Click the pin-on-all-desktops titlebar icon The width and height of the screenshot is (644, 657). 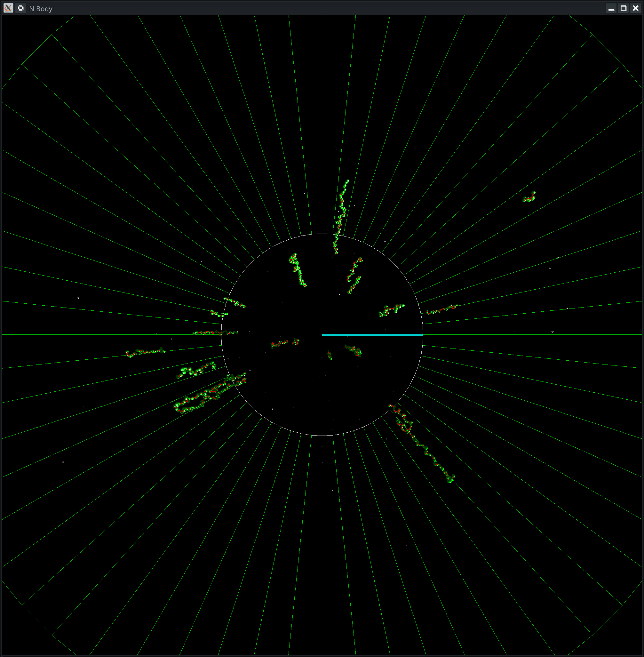(20, 8)
